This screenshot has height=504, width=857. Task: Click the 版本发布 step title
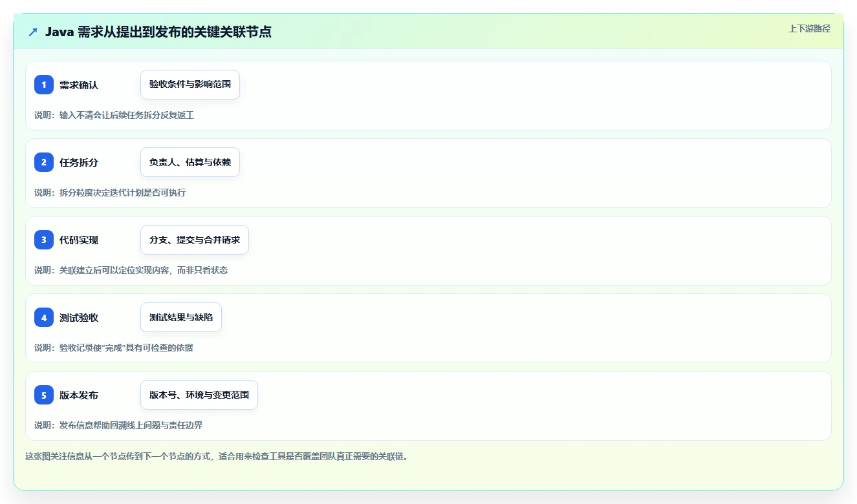click(79, 395)
